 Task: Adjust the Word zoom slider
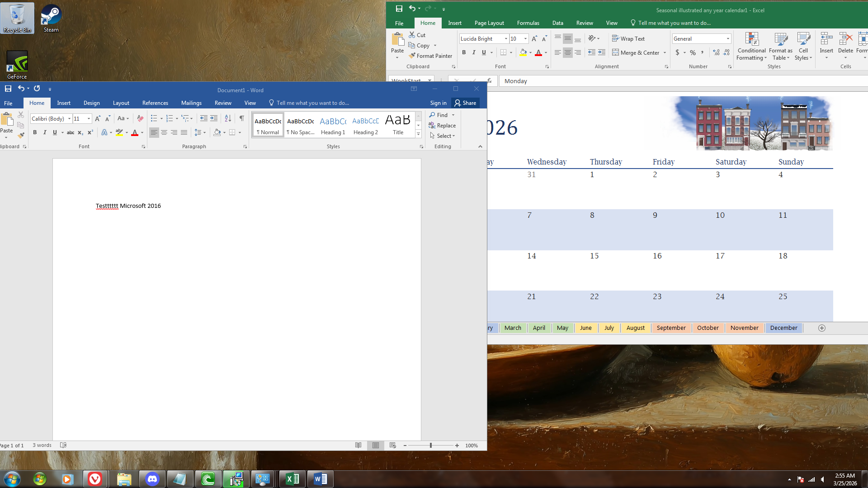point(431,446)
